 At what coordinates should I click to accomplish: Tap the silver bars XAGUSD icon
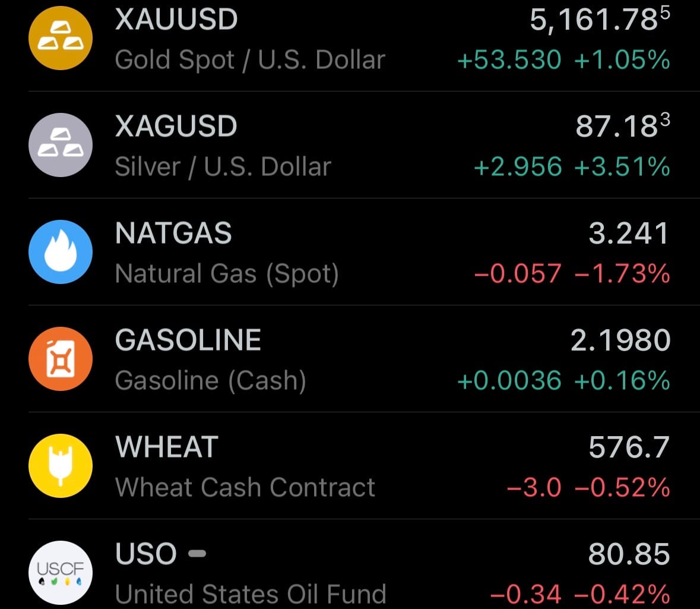pyautogui.click(x=61, y=145)
